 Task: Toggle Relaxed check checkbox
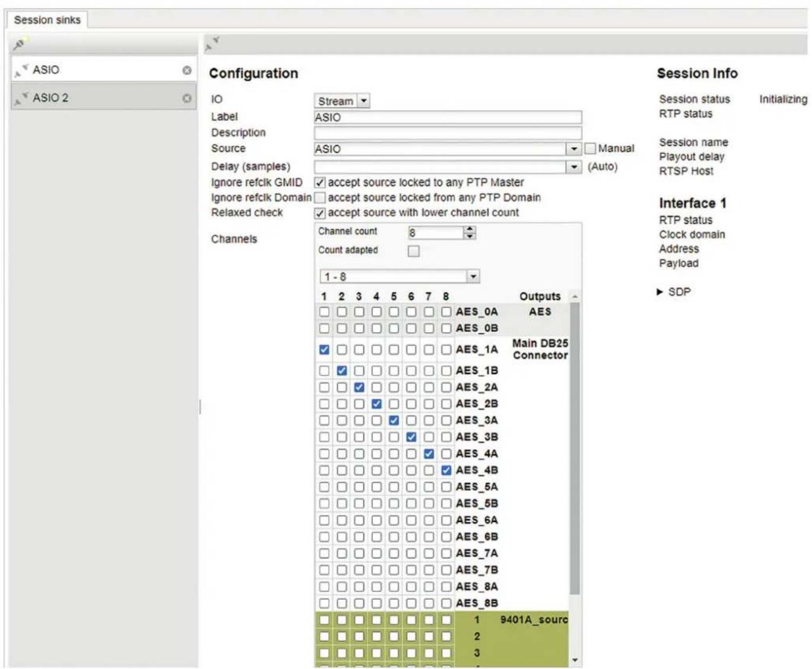(x=320, y=213)
